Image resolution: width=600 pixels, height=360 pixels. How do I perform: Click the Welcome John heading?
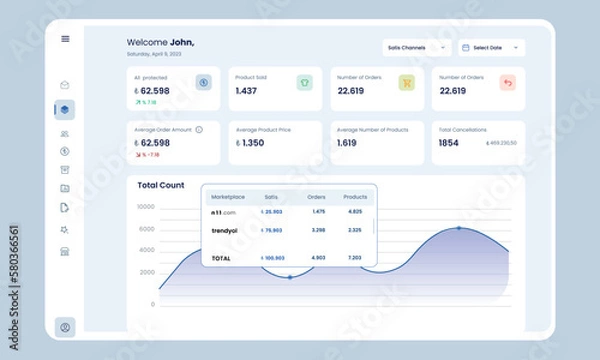[x=160, y=42]
